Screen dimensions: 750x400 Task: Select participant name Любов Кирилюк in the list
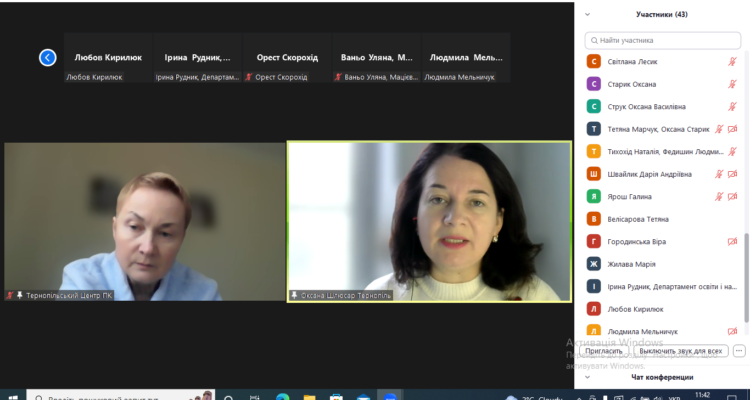pos(635,309)
